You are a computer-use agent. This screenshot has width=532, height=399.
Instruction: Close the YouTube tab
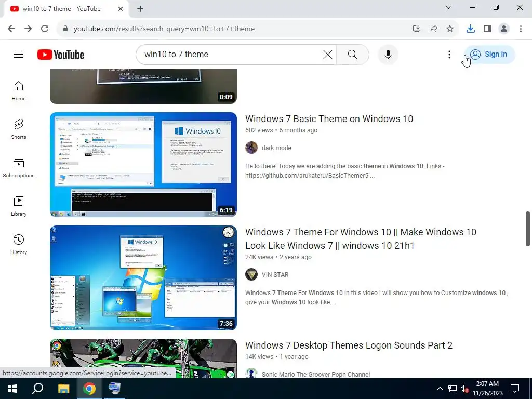pyautogui.click(x=121, y=9)
